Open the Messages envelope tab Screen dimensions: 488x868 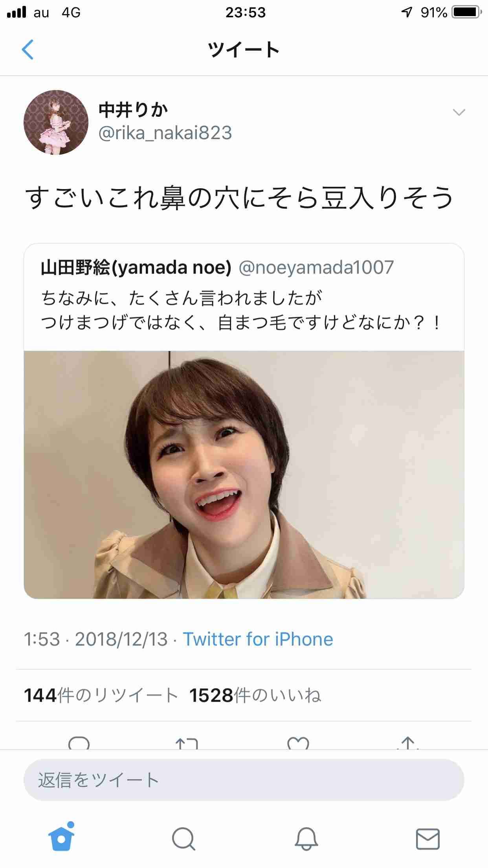click(427, 839)
